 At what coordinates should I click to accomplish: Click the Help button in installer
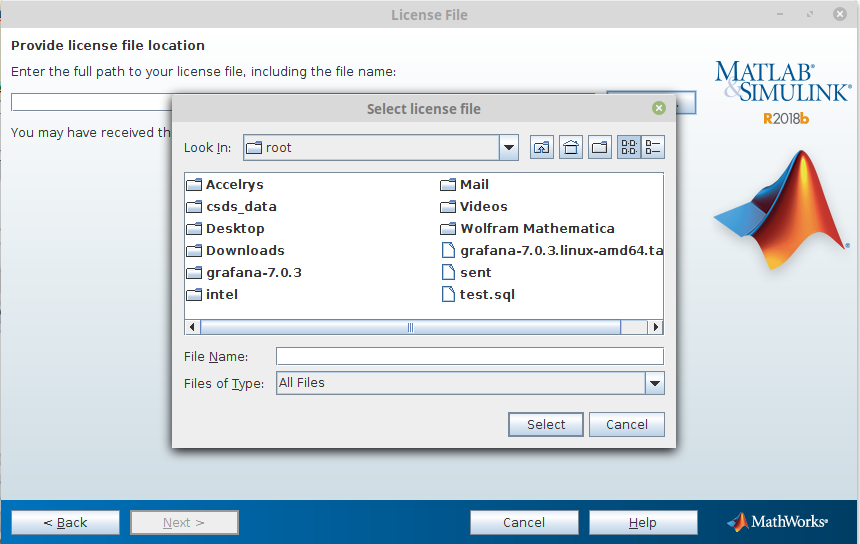tap(642, 522)
